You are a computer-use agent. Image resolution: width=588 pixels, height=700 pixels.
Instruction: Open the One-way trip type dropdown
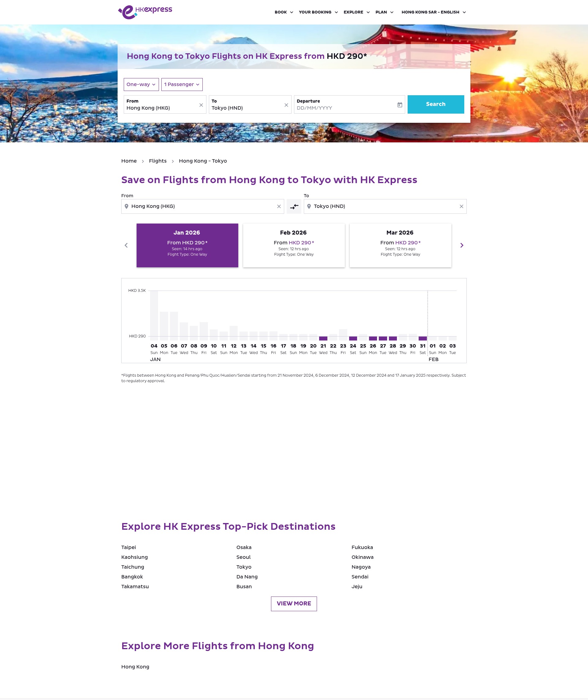(141, 84)
